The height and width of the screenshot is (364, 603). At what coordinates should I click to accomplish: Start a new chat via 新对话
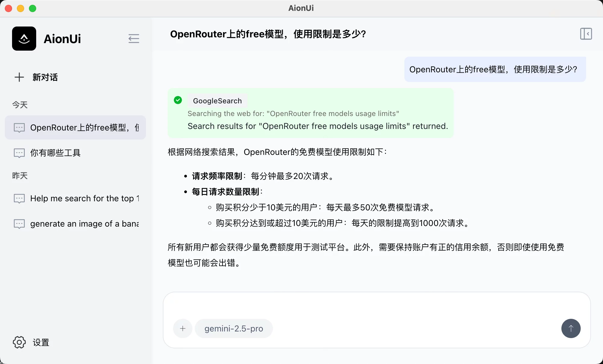pos(45,77)
